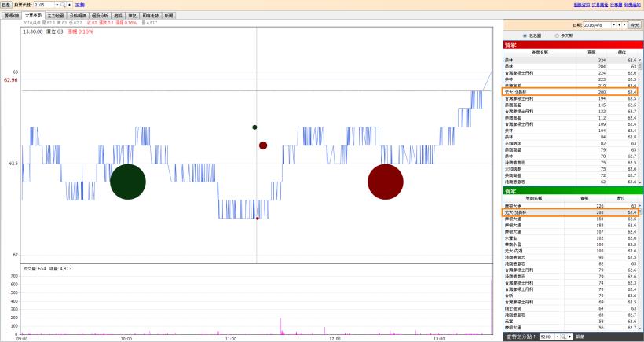
Task: Select the 多天期 radio button
Action: pyautogui.click(x=557, y=35)
